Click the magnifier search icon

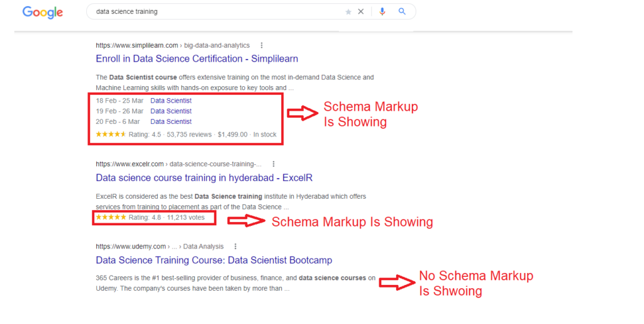click(402, 11)
